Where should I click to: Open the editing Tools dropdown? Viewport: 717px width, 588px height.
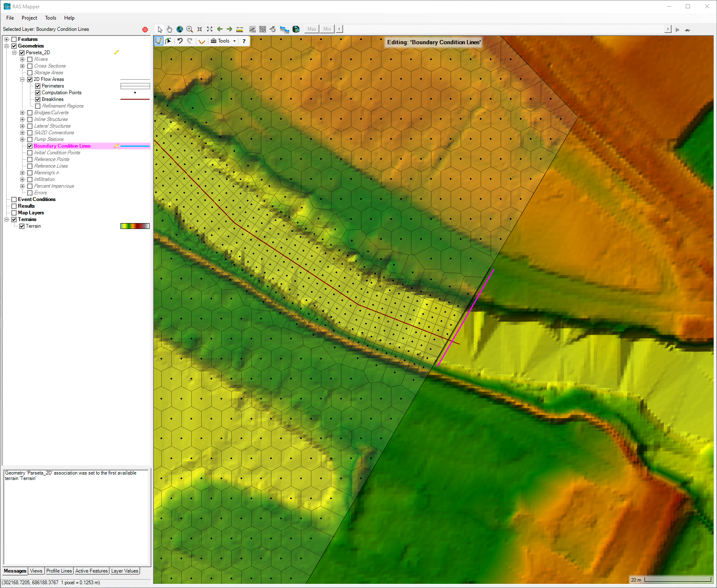tap(224, 41)
